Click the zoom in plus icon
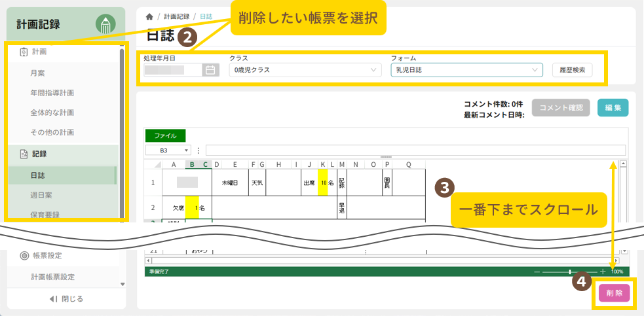The image size is (644, 316). tap(603, 271)
